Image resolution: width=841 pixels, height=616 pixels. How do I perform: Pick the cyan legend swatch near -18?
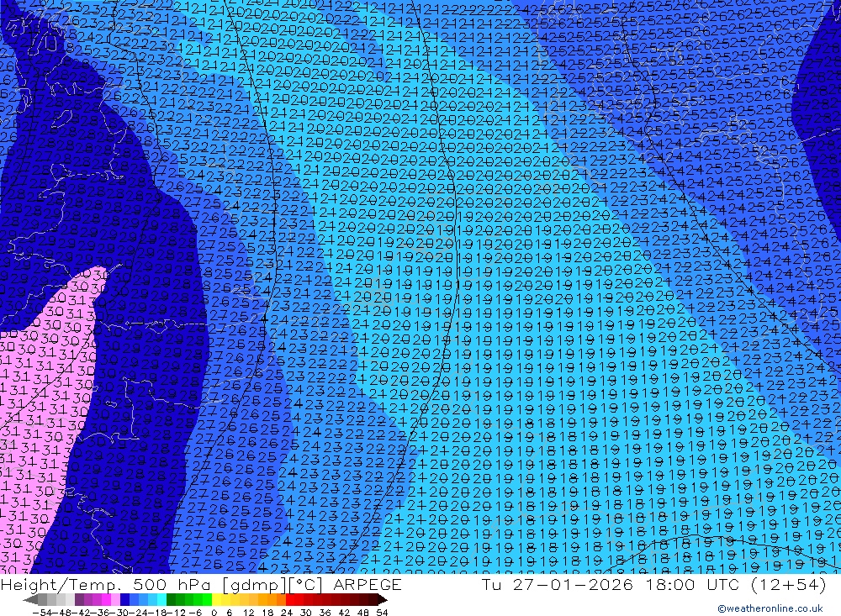coord(161,600)
